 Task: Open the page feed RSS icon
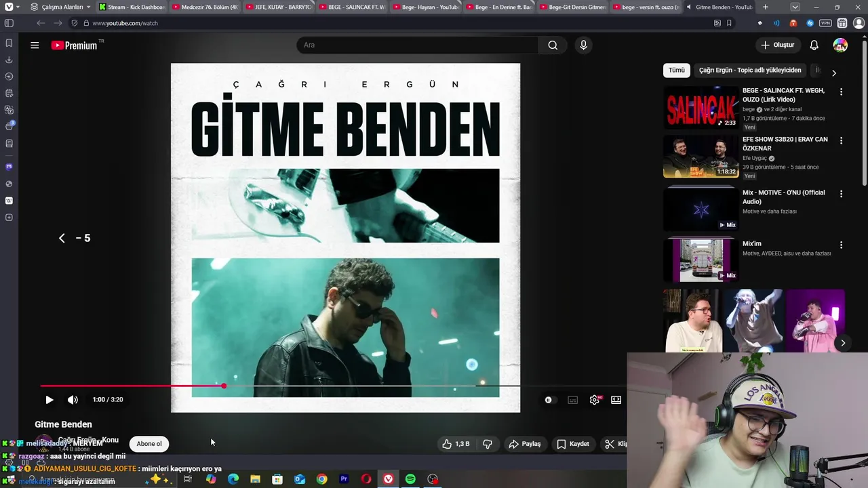(x=717, y=23)
